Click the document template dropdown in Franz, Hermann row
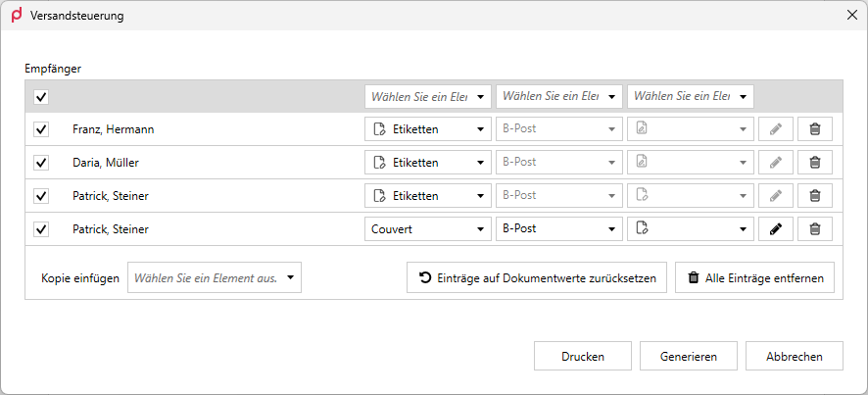The image size is (868, 395). pos(691,129)
